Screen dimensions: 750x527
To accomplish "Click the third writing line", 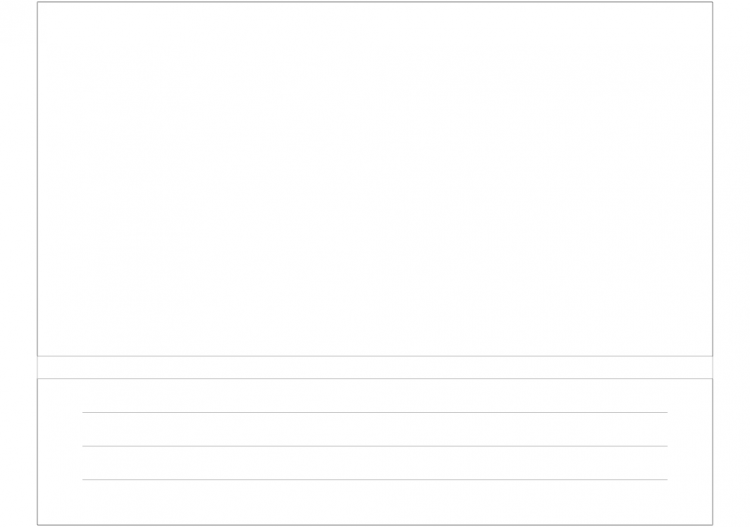I will pos(375,479).
